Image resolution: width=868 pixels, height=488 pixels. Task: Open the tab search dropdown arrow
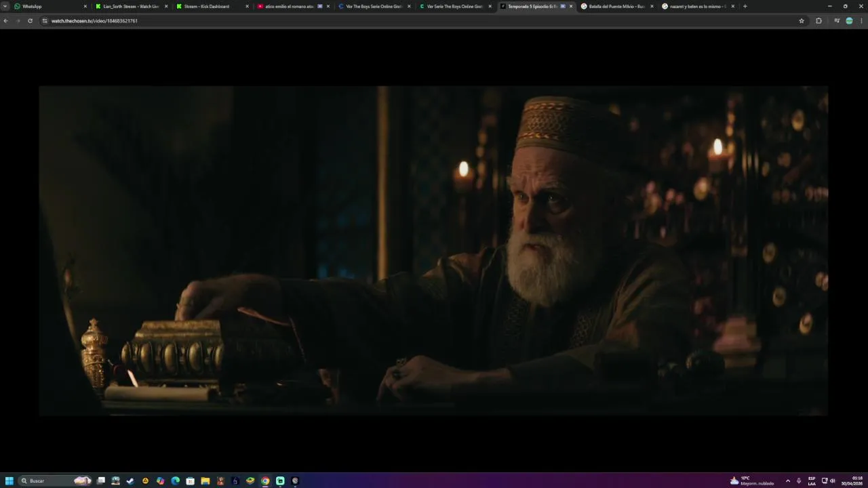(x=5, y=6)
